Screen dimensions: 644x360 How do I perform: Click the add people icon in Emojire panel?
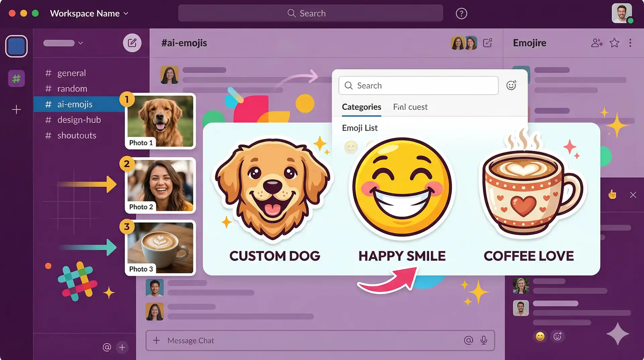597,43
